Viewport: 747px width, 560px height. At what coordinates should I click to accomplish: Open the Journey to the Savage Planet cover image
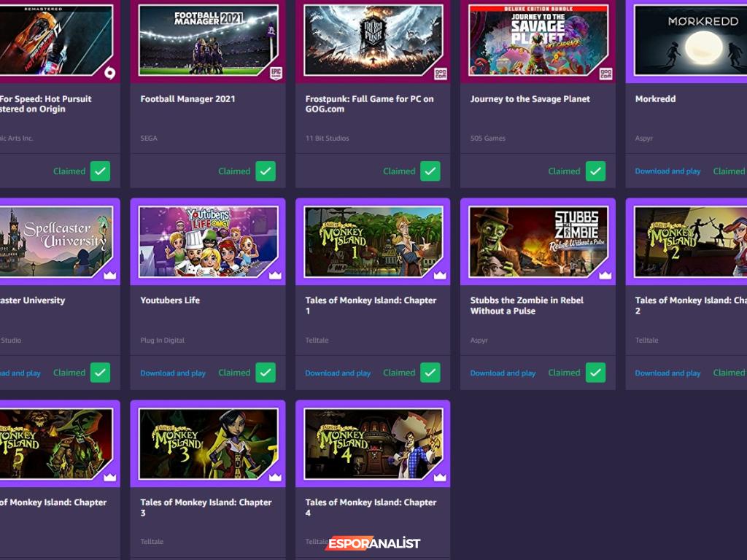tap(538, 41)
